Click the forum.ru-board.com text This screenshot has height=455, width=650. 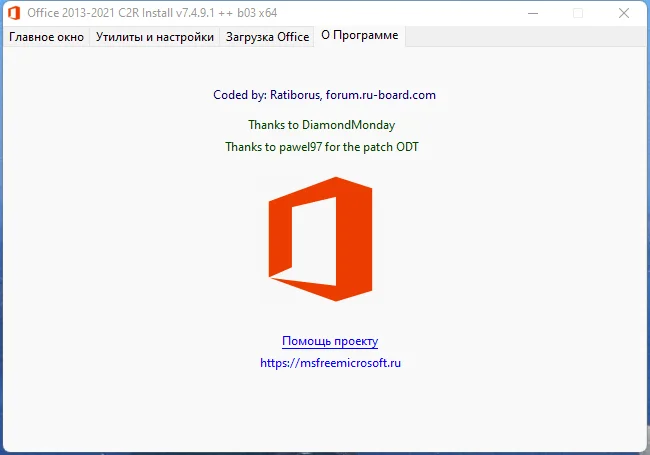pyautogui.click(x=380, y=95)
